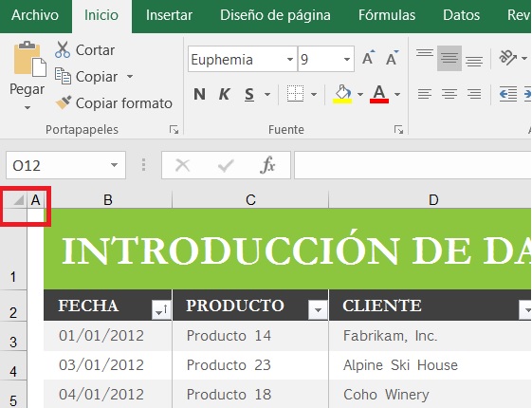Viewport: 532px width, 408px height.
Task: Go to the Fórmulas tab
Action: (x=387, y=15)
